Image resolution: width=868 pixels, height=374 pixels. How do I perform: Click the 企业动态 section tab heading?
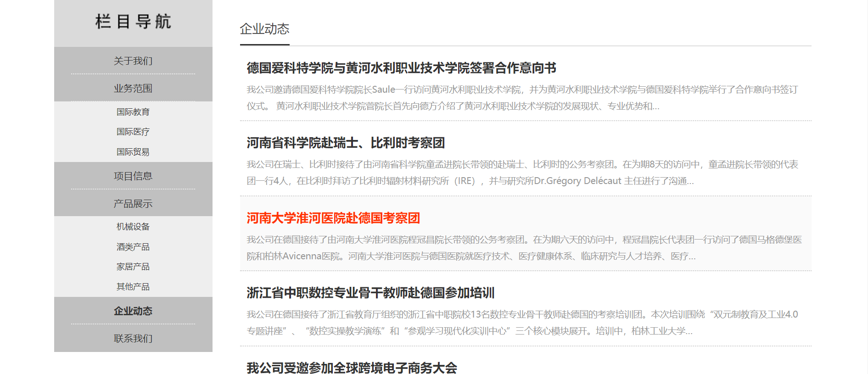(x=265, y=29)
